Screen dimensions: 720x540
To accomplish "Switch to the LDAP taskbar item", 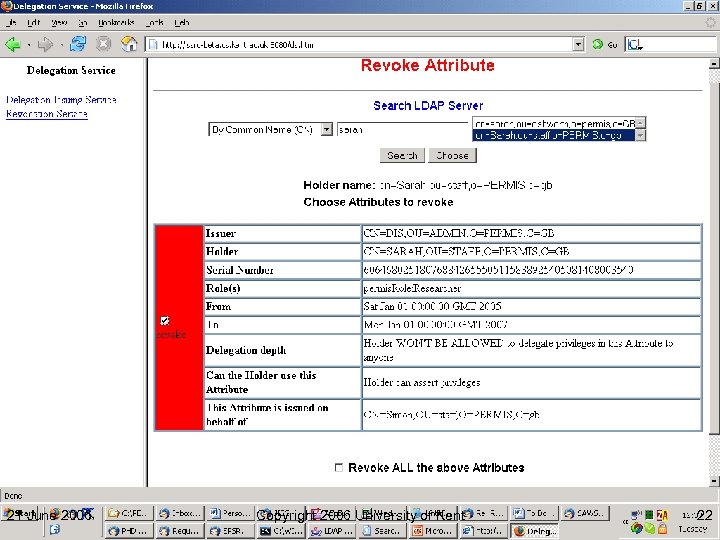I will (331, 531).
